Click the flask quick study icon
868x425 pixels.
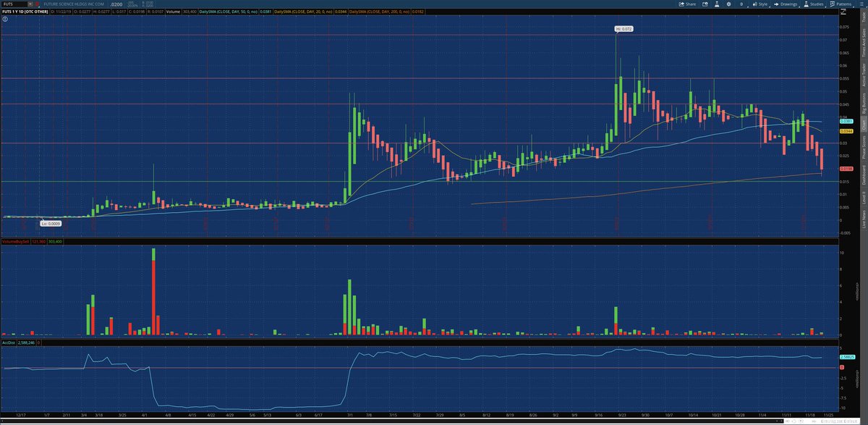717,4
